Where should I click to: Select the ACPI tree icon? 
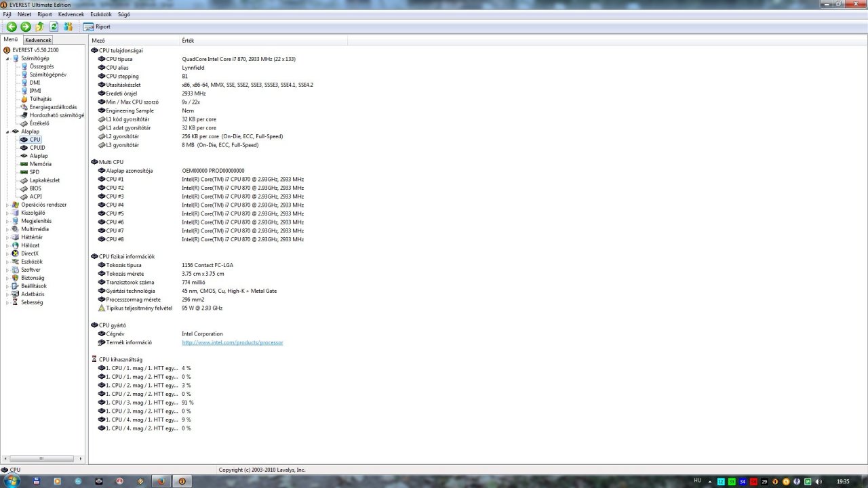coord(24,197)
